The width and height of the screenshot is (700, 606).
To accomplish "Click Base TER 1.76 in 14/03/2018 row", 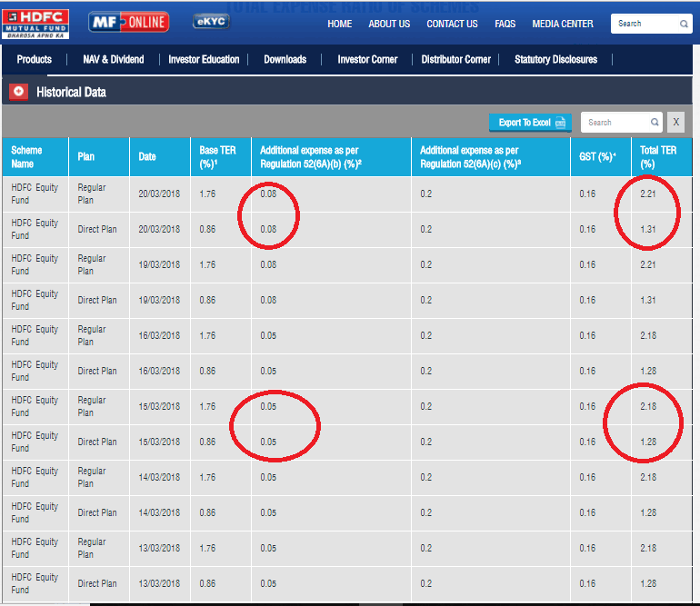I will click(x=207, y=477).
